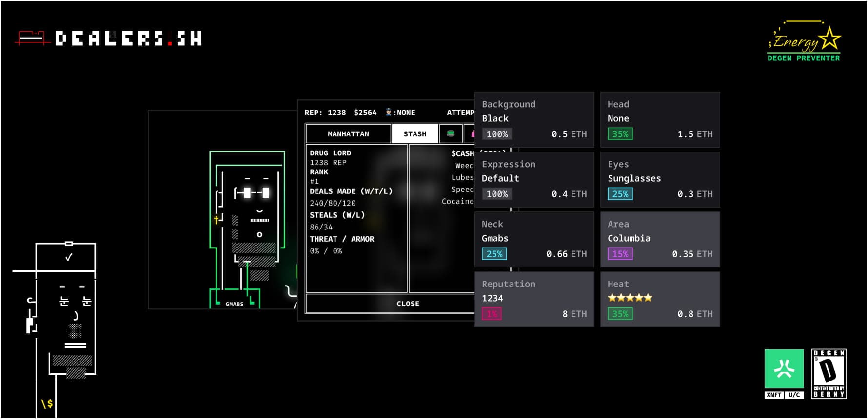Click the Degen content rated by Berny badge
The width and height of the screenshot is (868, 419).
(x=829, y=374)
